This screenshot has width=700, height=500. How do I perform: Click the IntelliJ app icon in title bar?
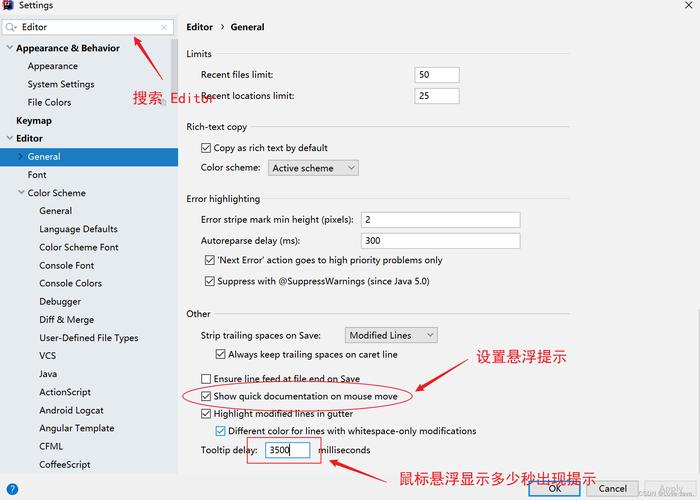point(8,5)
